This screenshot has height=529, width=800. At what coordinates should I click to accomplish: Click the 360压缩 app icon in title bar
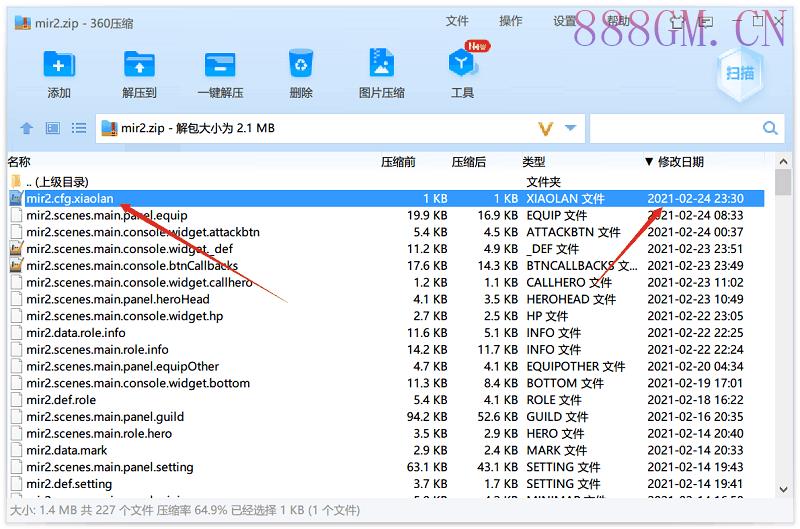(22, 23)
